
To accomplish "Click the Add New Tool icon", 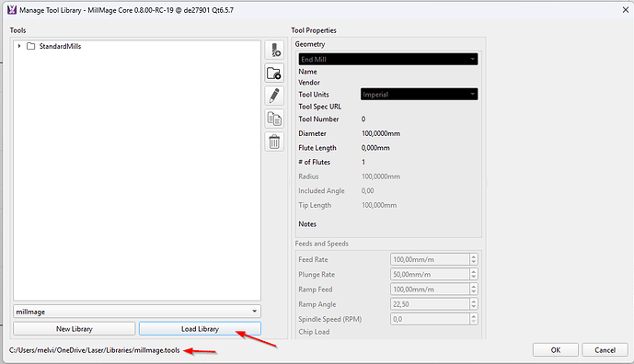I will tap(274, 50).
